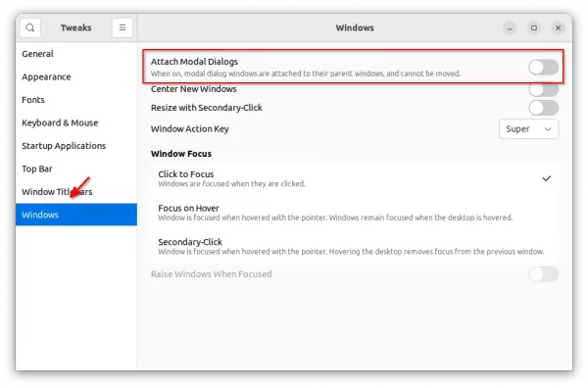Click the Windows header title
The width and height of the screenshot is (588, 388).
(x=355, y=27)
